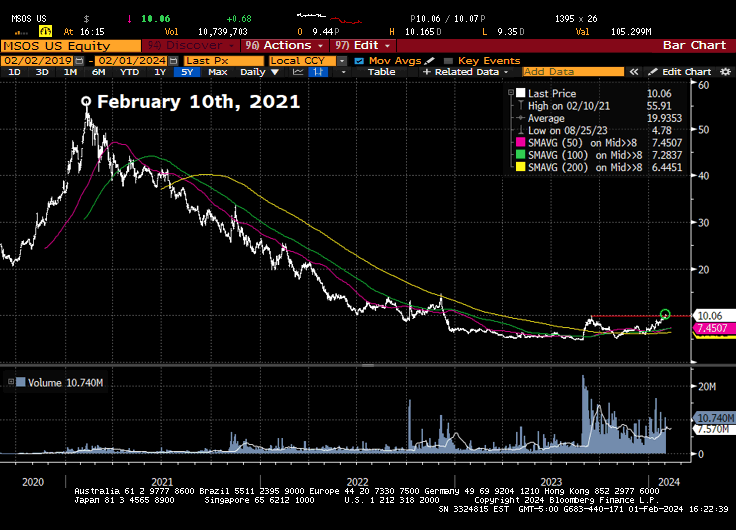
Task: Click the Add Data input field
Action: [573, 72]
